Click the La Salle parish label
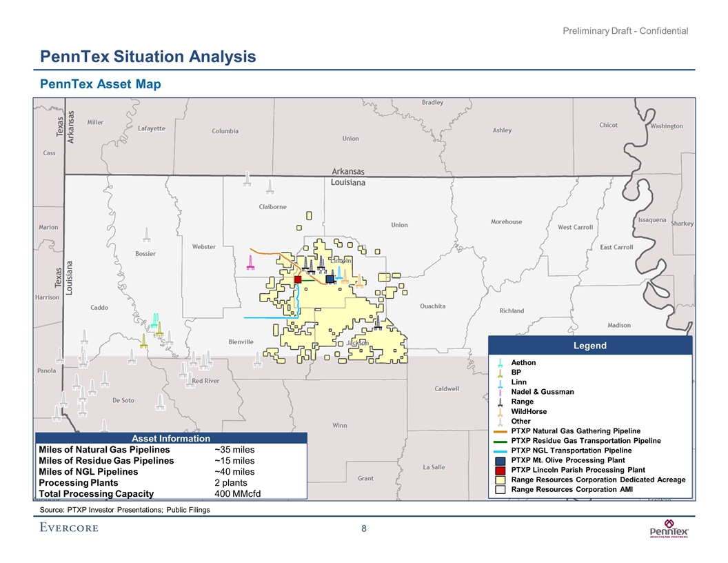This screenshot has height=563, width=728. tap(434, 467)
